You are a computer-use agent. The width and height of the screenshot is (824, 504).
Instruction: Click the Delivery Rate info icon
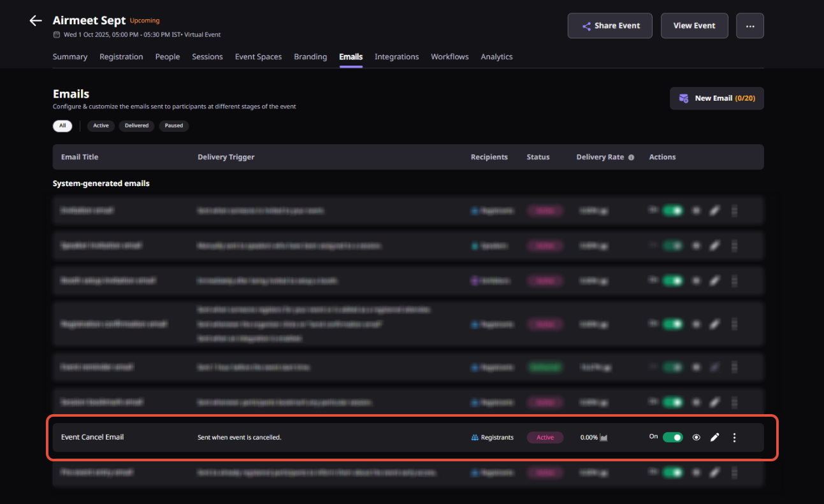631,157
